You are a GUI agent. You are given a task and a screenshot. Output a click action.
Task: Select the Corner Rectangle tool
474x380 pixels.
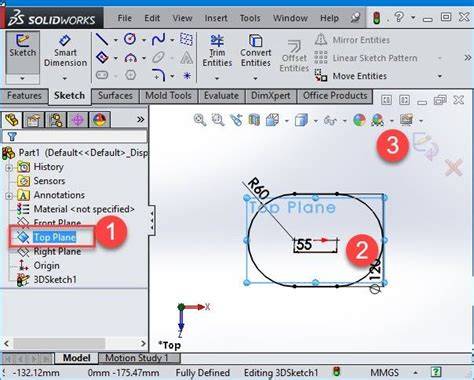coord(102,58)
